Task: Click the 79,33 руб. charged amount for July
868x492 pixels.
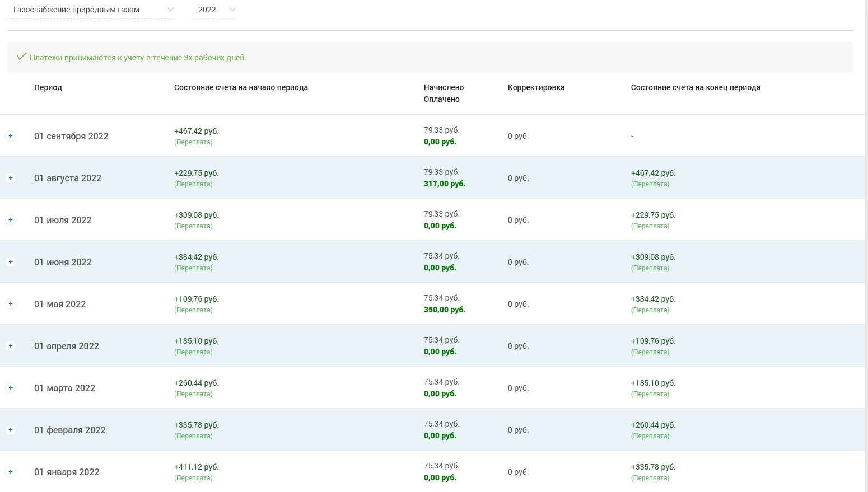Action: tap(442, 214)
